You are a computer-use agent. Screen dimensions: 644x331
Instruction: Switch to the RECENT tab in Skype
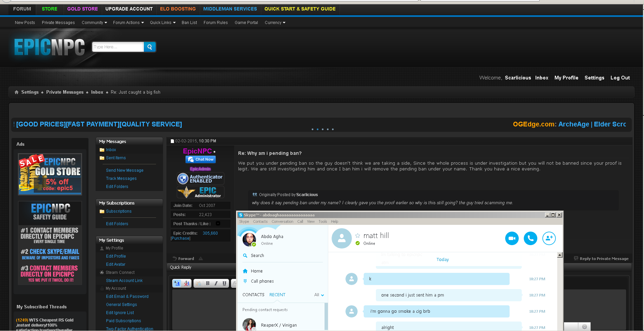pyautogui.click(x=277, y=295)
